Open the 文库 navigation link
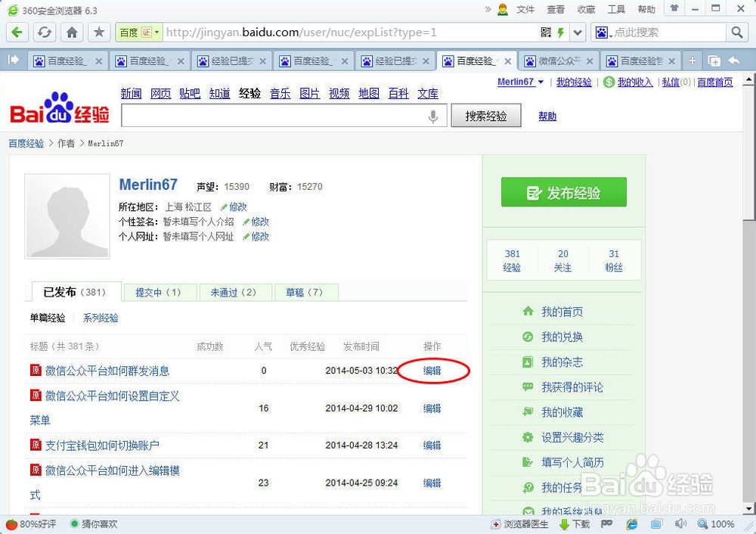Viewport: 756px width, 534px height. [428, 94]
